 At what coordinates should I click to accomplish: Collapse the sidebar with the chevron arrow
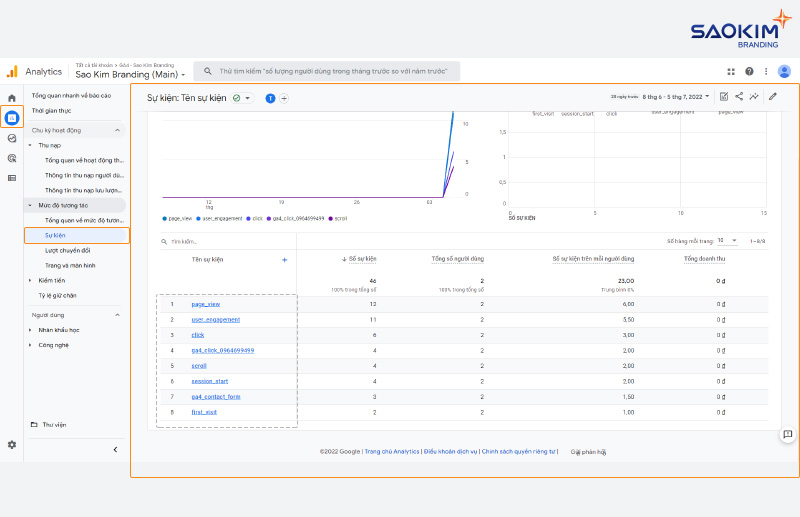pos(115,450)
